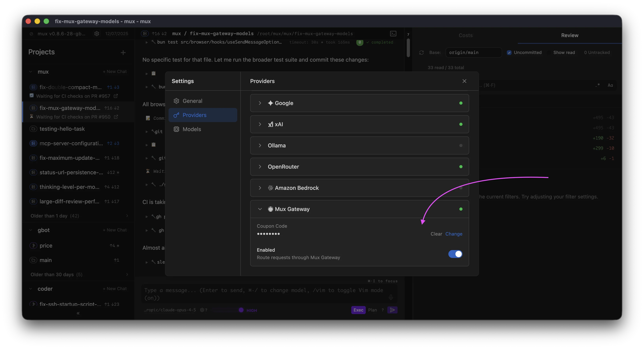644x349 pixels.
Task: Enable the Show read checkbox
Action: click(549, 52)
